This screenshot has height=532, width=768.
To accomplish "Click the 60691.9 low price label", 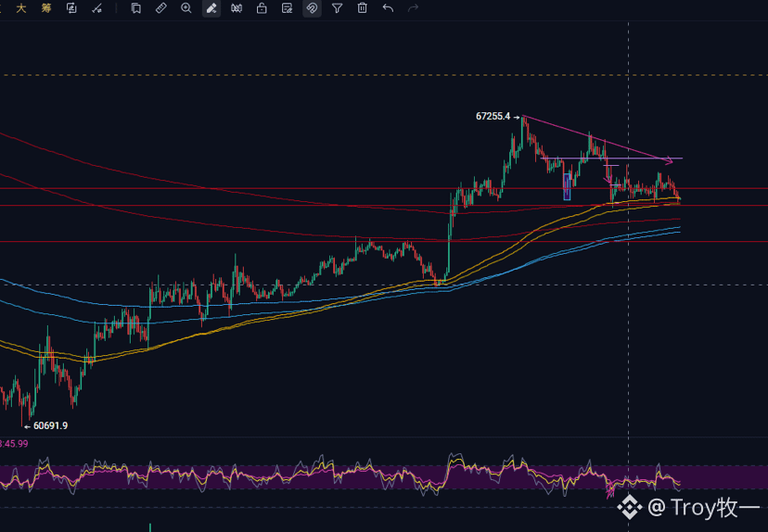I will pos(50,425).
